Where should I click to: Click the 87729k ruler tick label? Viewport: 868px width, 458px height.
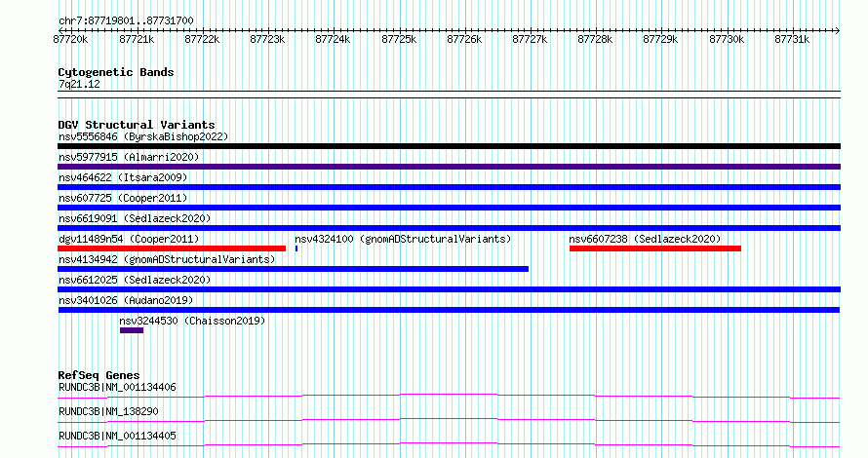(660, 39)
